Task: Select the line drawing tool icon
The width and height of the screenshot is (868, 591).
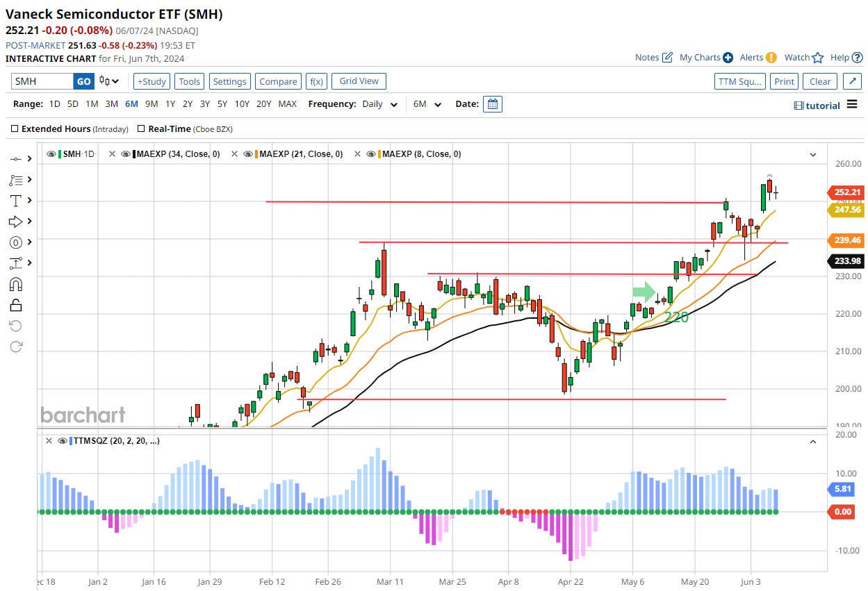Action: pyautogui.click(x=15, y=159)
